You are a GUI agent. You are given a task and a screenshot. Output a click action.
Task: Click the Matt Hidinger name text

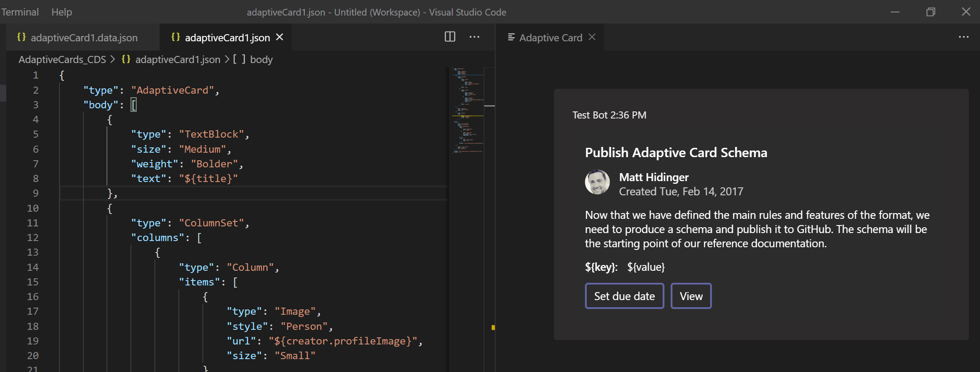coord(654,177)
